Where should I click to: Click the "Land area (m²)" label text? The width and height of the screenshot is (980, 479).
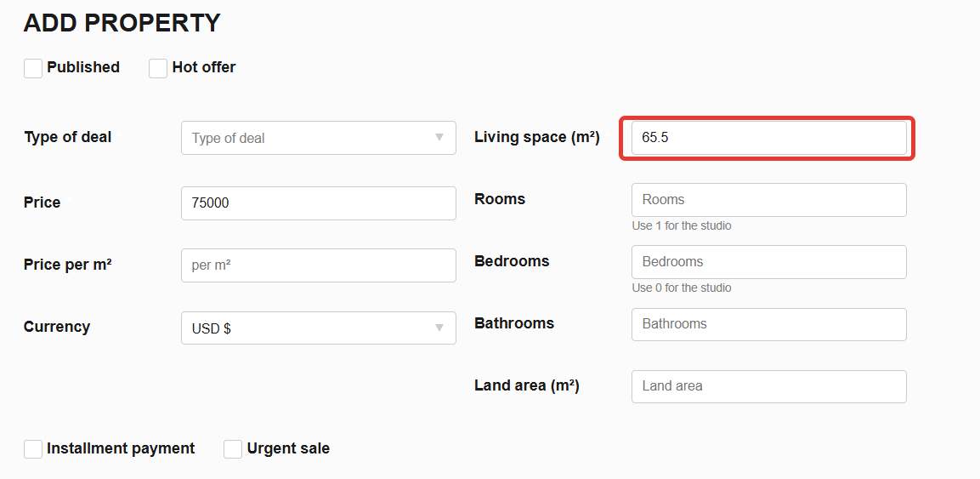[527, 385]
